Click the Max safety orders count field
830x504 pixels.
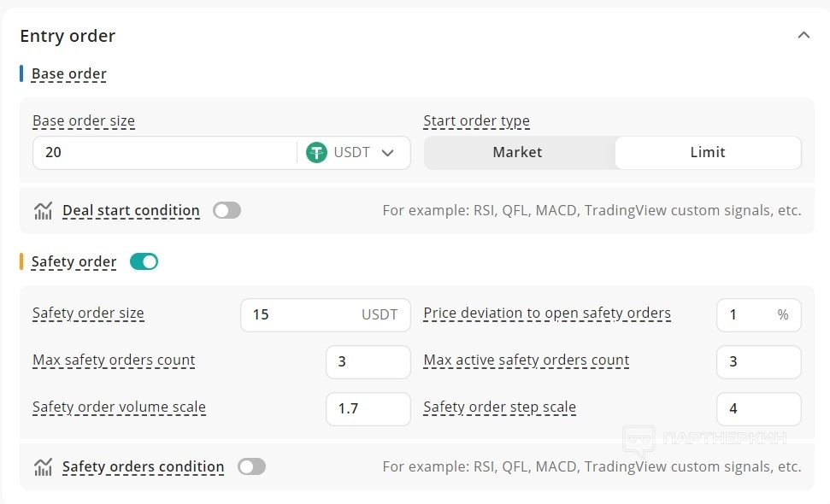click(x=368, y=361)
